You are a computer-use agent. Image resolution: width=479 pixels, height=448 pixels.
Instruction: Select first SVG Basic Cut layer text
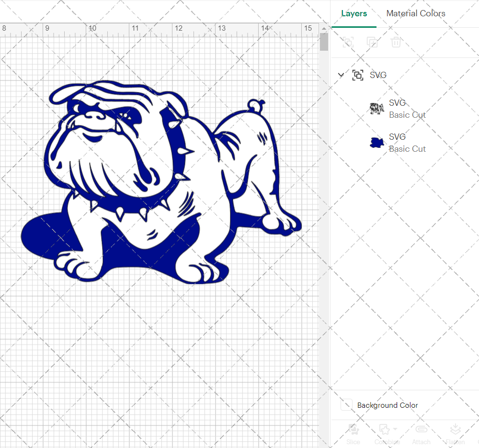tap(407, 109)
